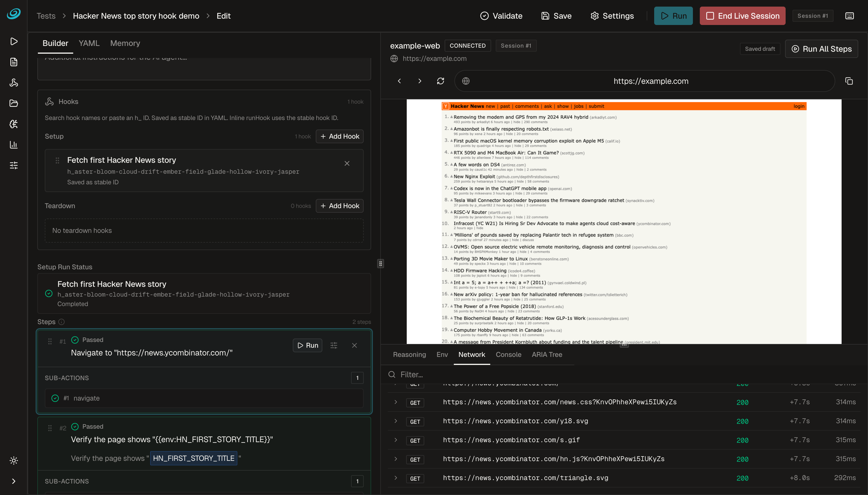Click the Steps info icon
The image size is (868, 495).
[x=61, y=322]
